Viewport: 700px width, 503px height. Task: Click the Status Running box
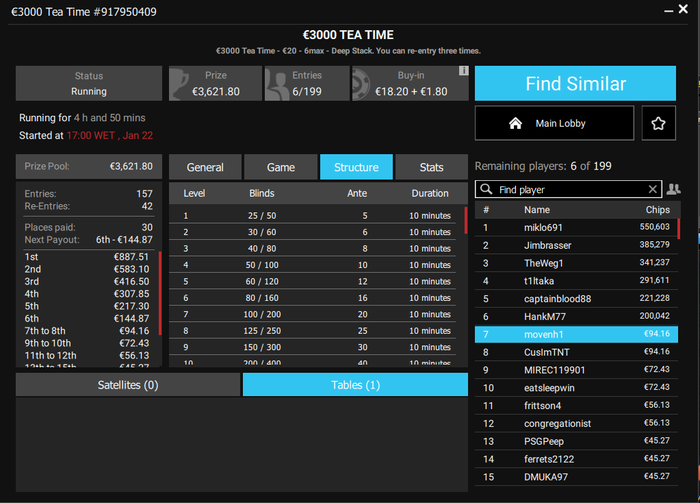click(x=89, y=83)
